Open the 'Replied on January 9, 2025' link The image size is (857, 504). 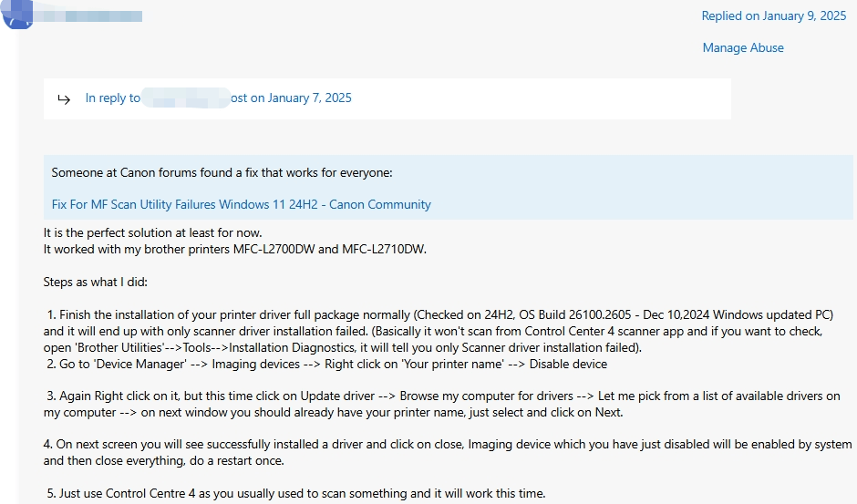click(x=773, y=15)
